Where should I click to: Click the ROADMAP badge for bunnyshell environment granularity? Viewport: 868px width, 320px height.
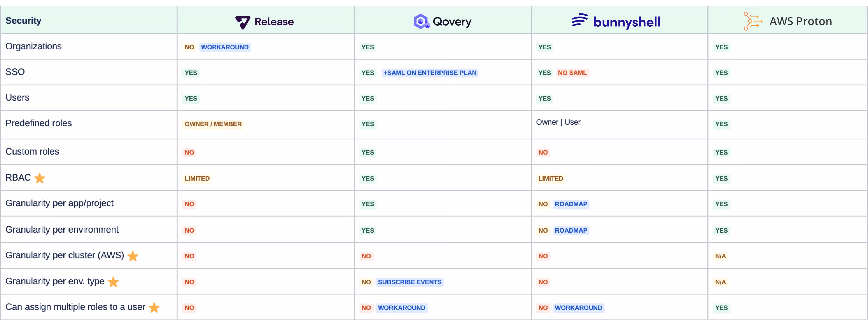571,230
